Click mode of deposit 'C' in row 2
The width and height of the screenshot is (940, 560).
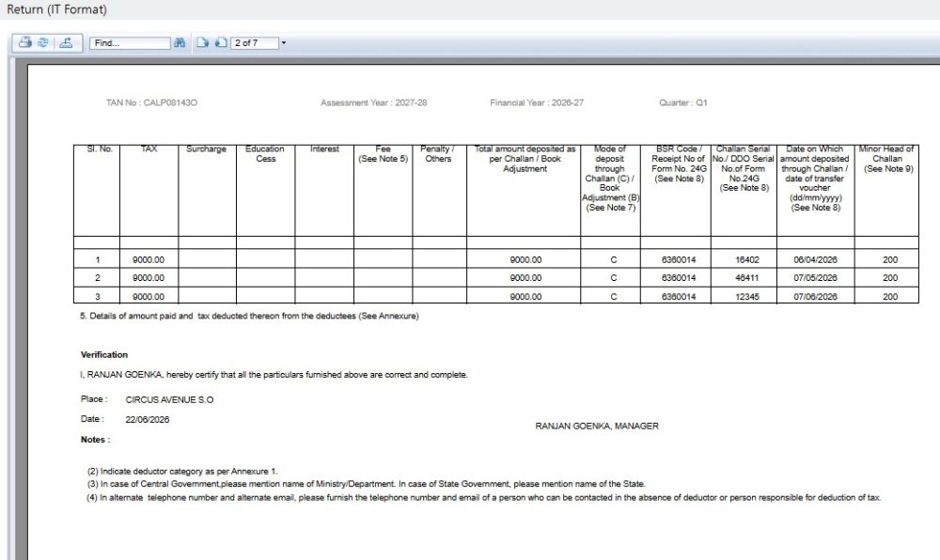(613, 278)
